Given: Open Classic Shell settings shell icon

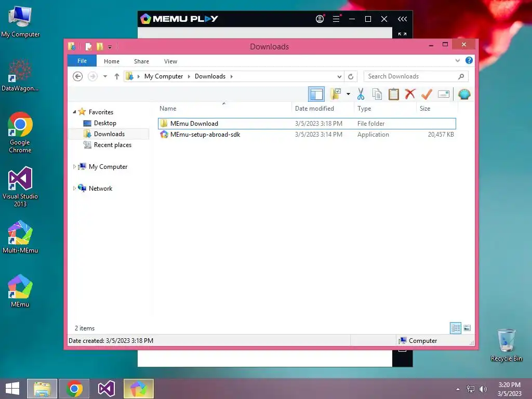Looking at the screenshot, I should pos(464,94).
